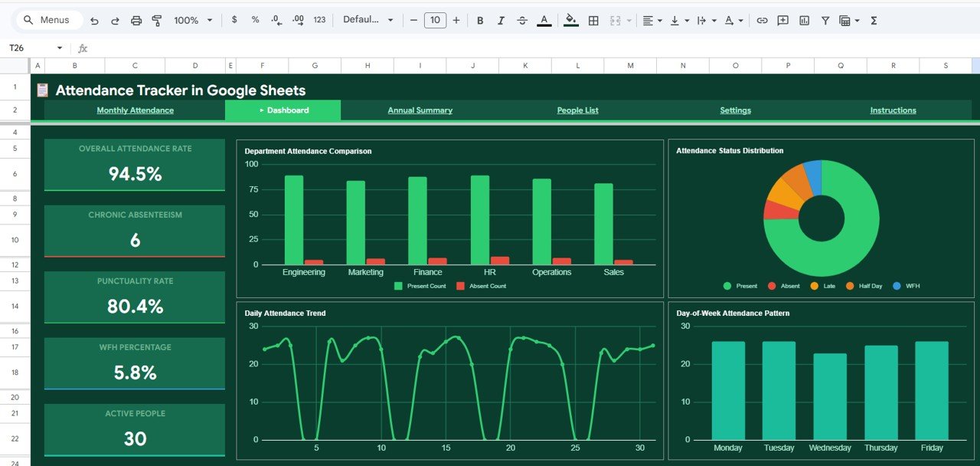Viewport: 980px width, 466px height.
Task: Insert a link using the link icon
Action: 762,20
